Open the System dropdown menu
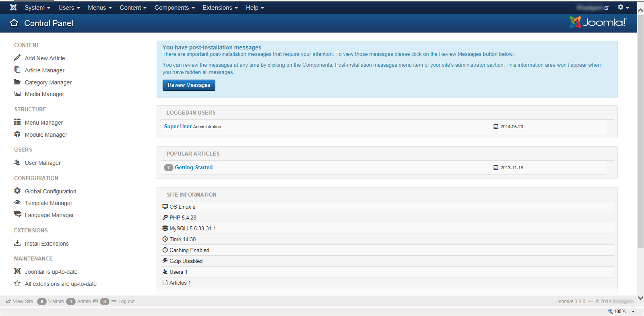 [x=37, y=8]
